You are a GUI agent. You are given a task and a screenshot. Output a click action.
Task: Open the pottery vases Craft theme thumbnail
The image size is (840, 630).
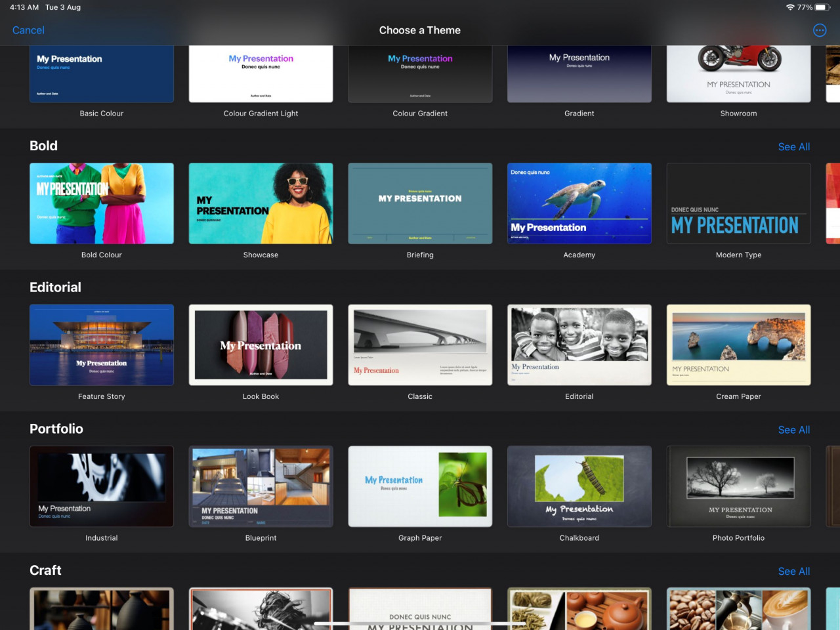[x=102, y=609]
